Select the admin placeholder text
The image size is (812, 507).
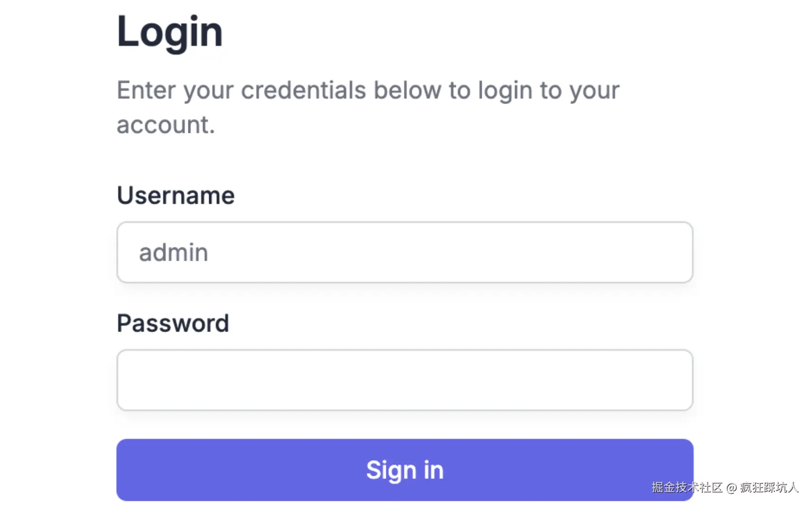pyautogui.click(x=173, y=253)
